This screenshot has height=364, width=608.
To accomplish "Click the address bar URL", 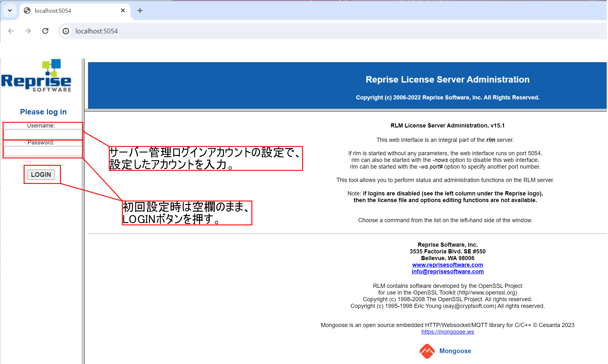I will click(x=96, y=31).
